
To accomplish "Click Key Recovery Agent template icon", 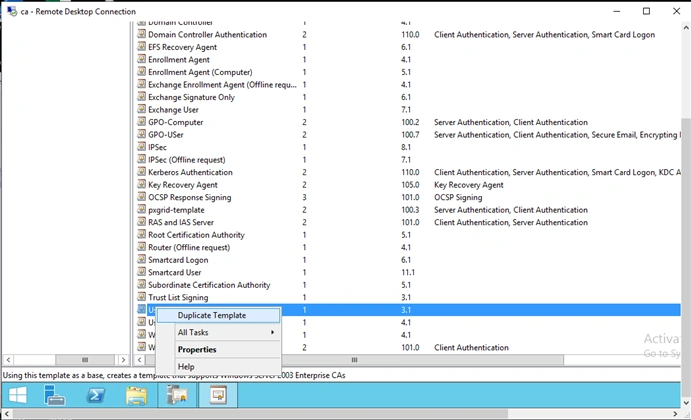I will click(141, 184).
